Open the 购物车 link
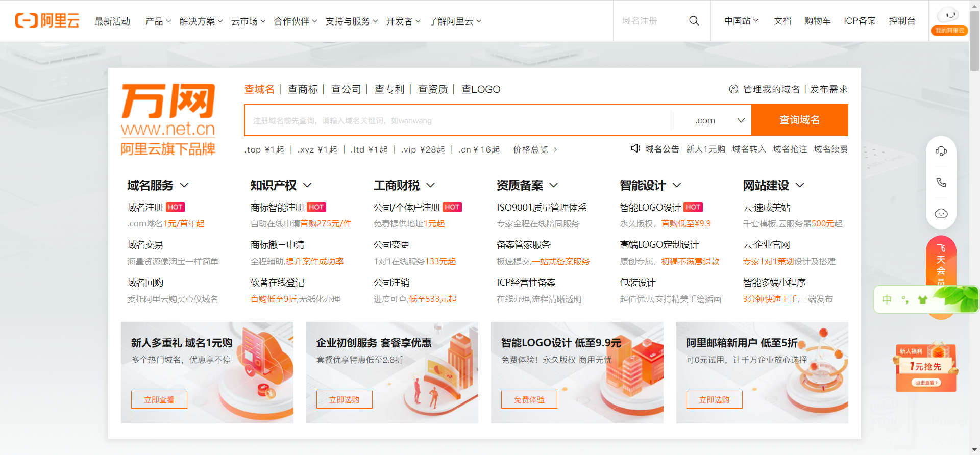 817,21
